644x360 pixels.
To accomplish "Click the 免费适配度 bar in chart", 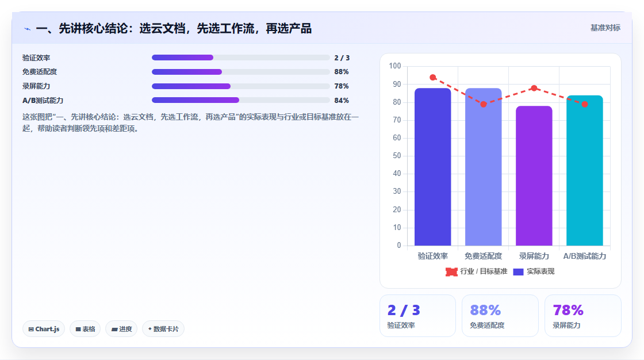I will click(484, 167).
